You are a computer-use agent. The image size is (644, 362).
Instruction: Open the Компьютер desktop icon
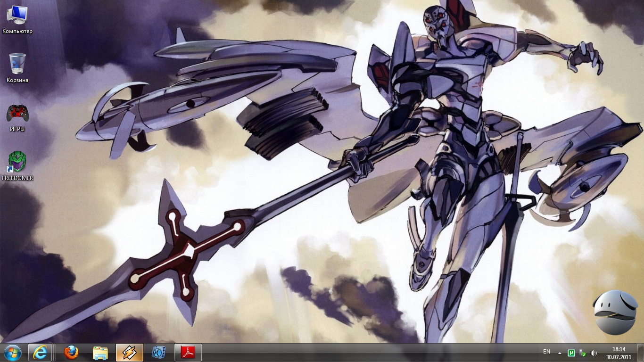coord(17,20)
